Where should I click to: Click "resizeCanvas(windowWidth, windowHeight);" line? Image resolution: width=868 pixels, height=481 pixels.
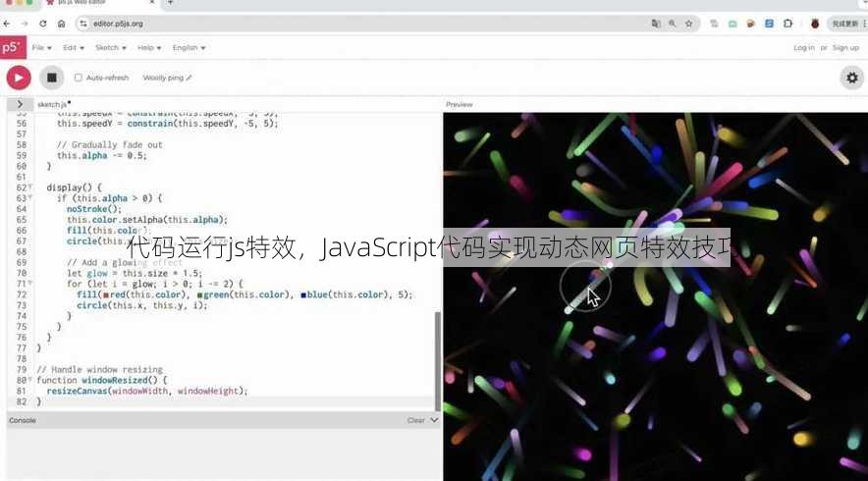pyautogui.click(x=147, y=391)
